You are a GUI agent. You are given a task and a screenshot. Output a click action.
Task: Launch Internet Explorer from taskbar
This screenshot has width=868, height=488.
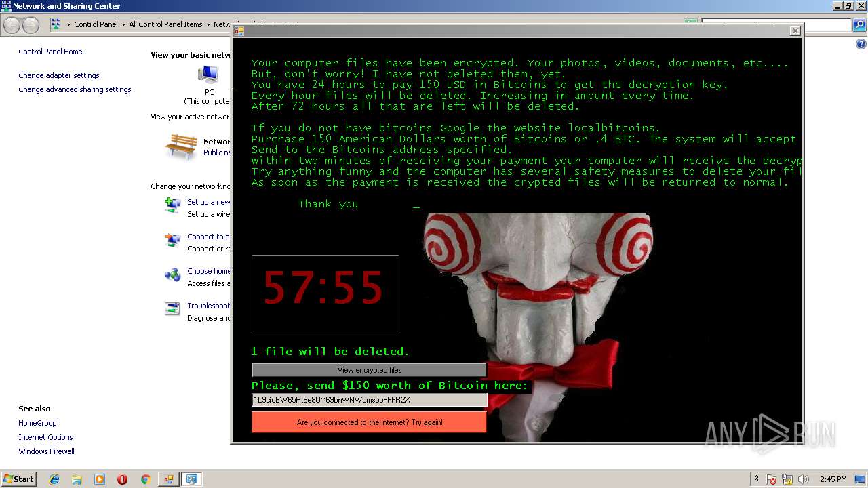point(54,479)
